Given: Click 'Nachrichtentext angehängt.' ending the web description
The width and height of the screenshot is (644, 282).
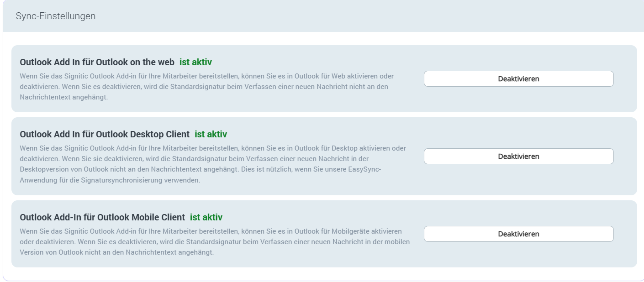Looking at the screenshot, I should [64, 97].
